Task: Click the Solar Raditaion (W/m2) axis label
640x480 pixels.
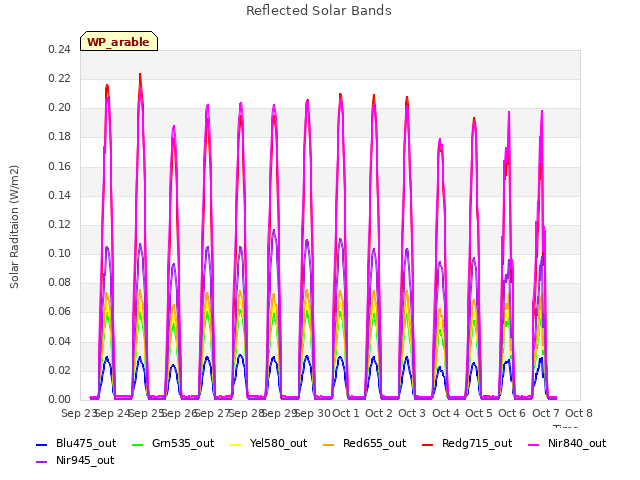Action: 14,227
